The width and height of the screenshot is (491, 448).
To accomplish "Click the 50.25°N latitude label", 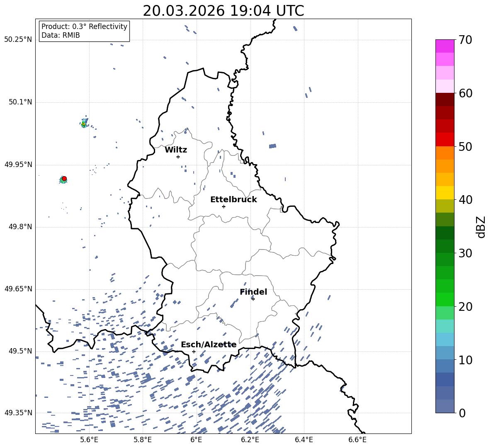I will click(18, 40).
